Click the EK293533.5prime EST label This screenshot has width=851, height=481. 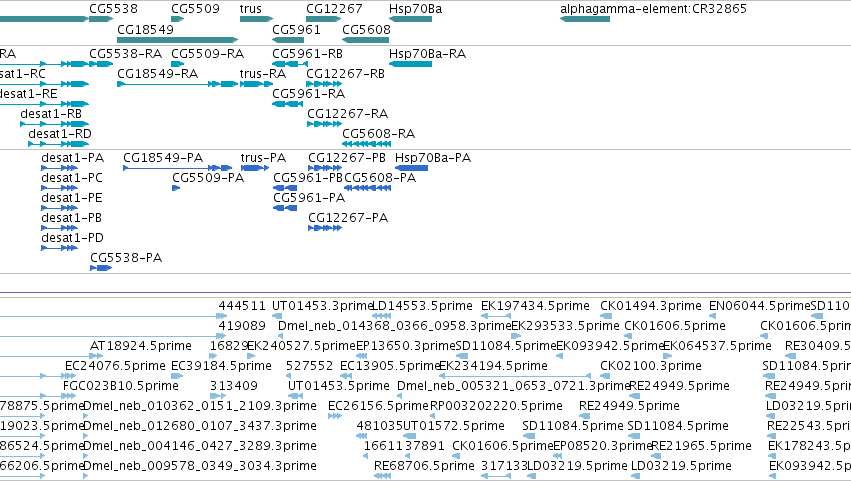pos(565,326)
